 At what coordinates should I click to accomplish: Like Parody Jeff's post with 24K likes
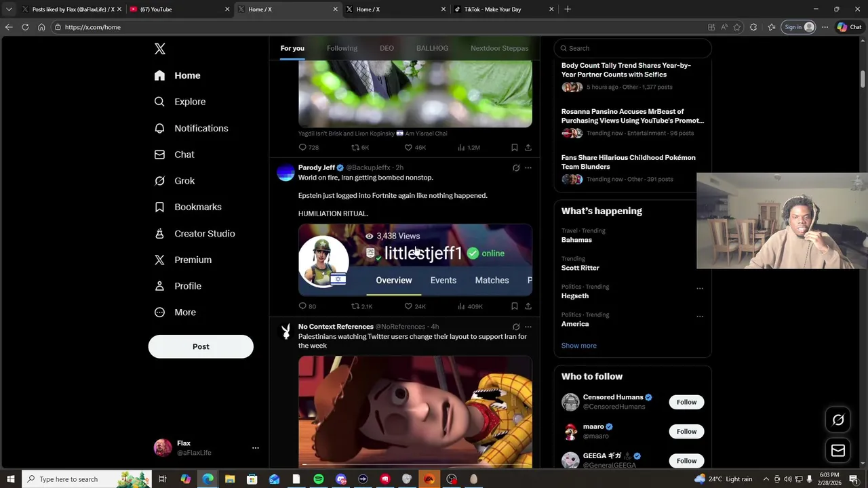tap(415, 306)
